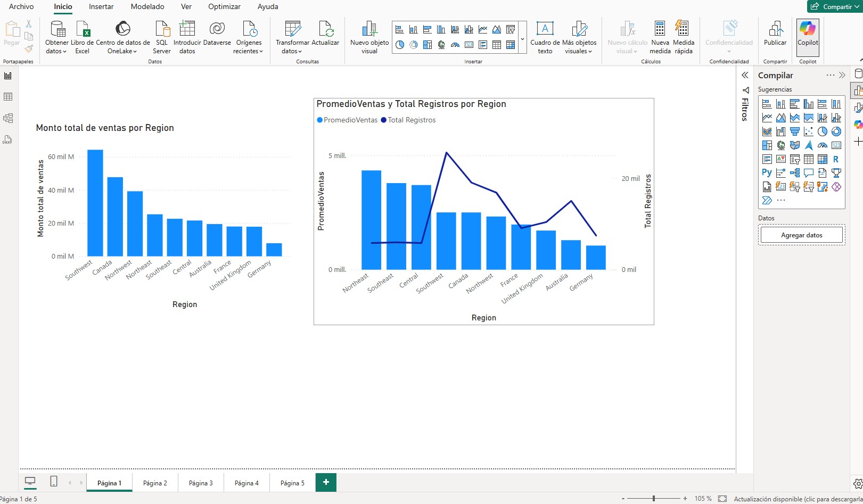Choose line chart in ribbon Insertar gallery

(x=483, y=29)
